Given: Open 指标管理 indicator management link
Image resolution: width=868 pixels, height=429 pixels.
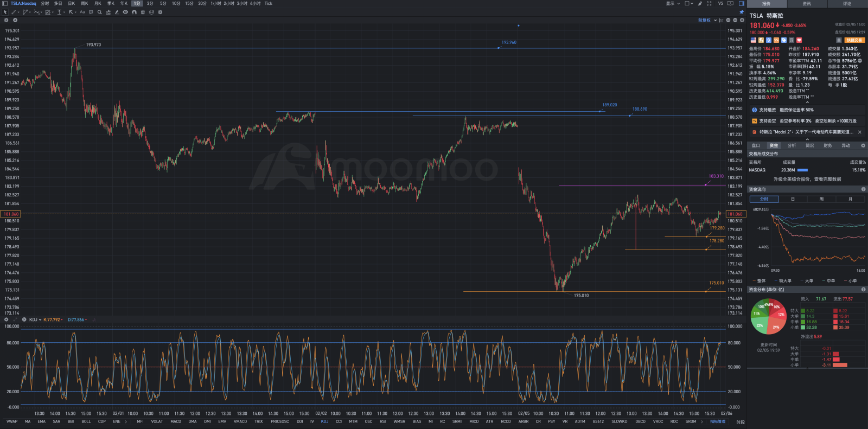Looking at the screenshot, I should [x=718, y=421].
